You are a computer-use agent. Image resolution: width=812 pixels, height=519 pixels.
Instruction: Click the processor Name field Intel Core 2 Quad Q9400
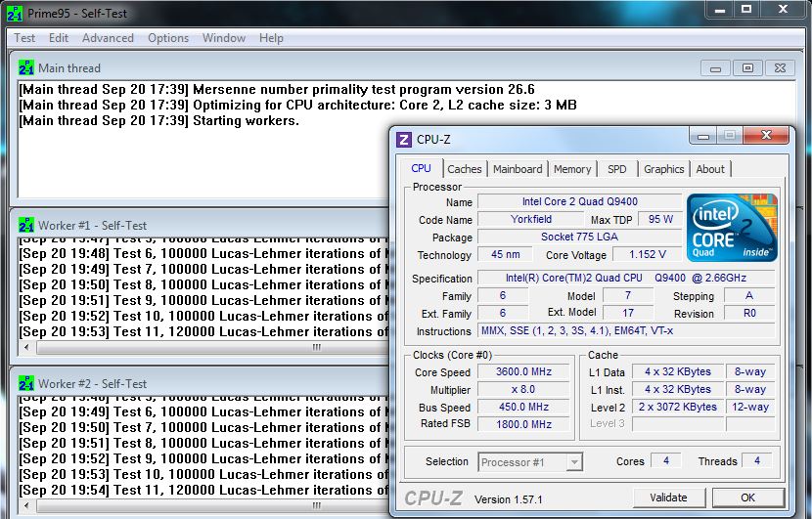click(579, 201)
